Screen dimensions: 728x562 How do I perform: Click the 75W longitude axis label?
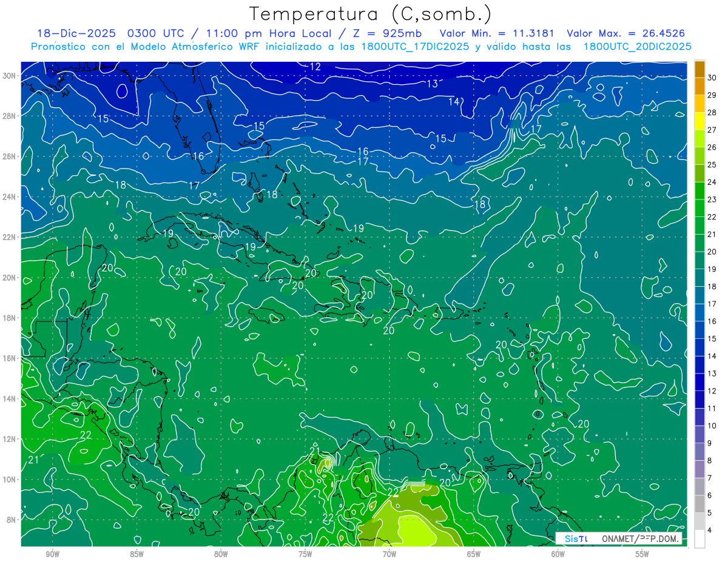coord(306,554)
